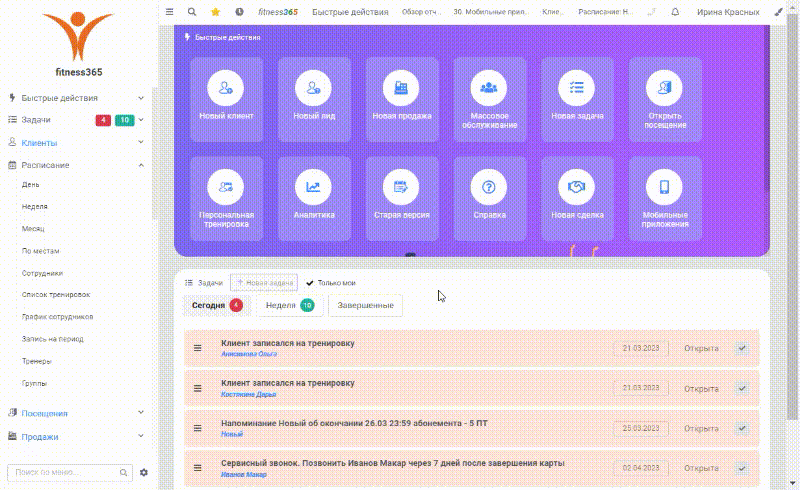The width and height of the screenshot is (800, 490).
Task: Open the Быстрые действия top tab
Action: click(x=350, y=12)
